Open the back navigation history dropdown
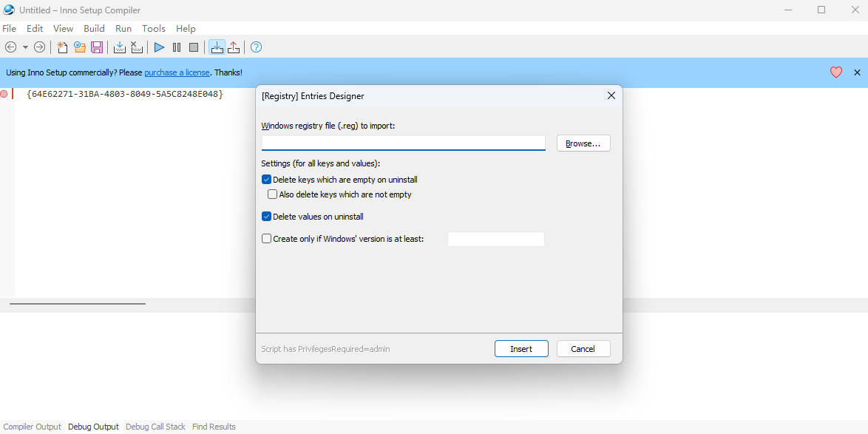 24,47
